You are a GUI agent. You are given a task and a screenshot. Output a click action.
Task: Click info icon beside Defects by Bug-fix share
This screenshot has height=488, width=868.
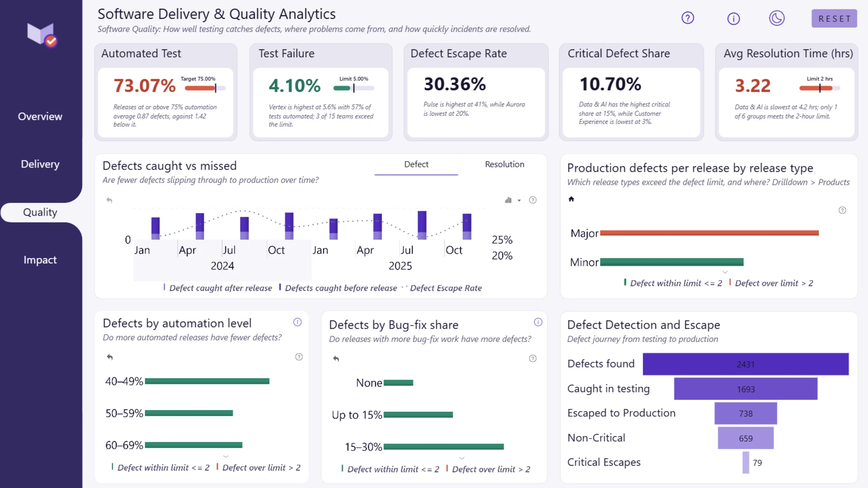pos(538,322)
